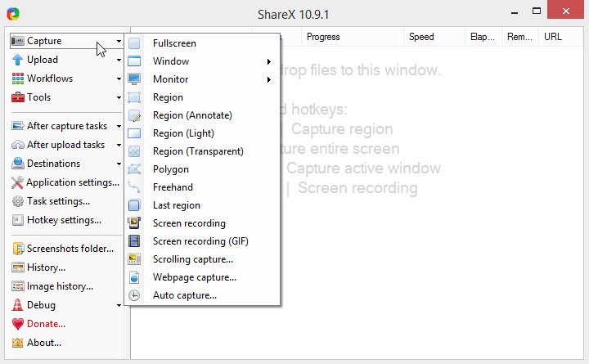Open Application settings...

pyautogui.click(x=66, y=182)
